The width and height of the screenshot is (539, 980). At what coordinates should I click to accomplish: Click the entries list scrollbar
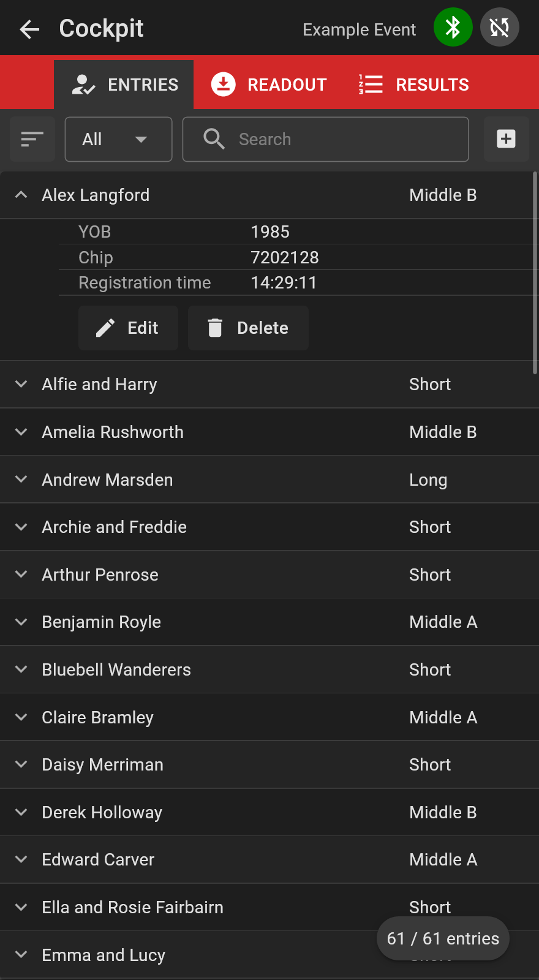click(535, 273)
